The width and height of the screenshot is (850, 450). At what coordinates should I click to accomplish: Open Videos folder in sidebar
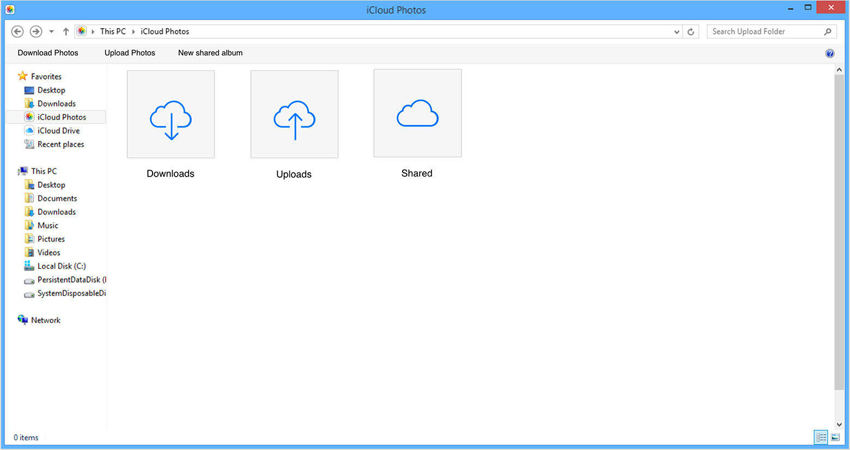pyautogui.click(x=49, y=253)
